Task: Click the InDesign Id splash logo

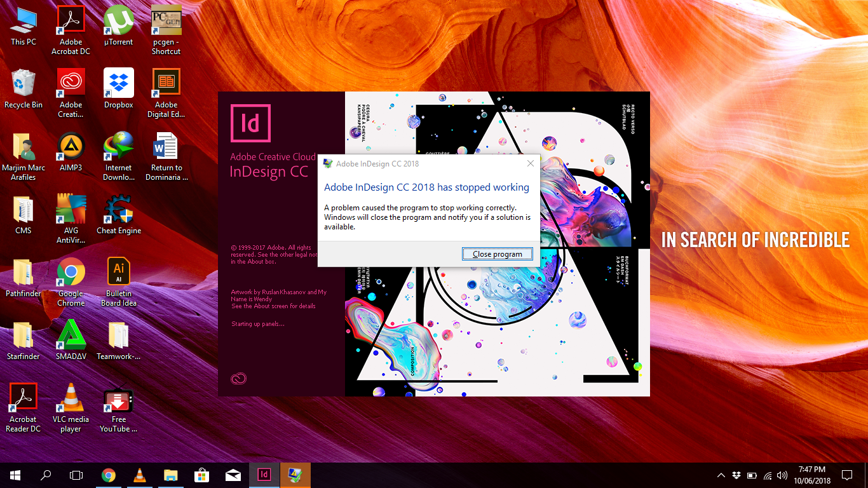Action: click(x=250, y=123)
